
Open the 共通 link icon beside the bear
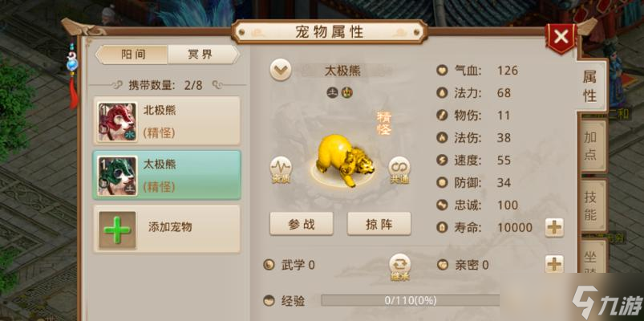click(399, 169)
